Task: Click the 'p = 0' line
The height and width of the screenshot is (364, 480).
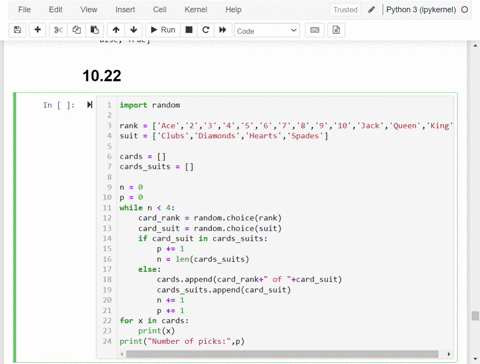Action: pyautogui.click(x=131, y=197)
